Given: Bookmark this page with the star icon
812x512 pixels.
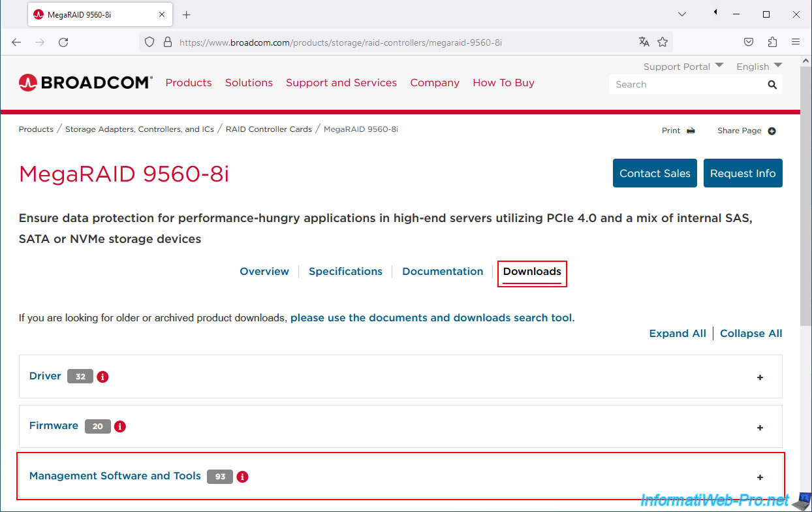Looking at the screenshot, I should [663, 42].
